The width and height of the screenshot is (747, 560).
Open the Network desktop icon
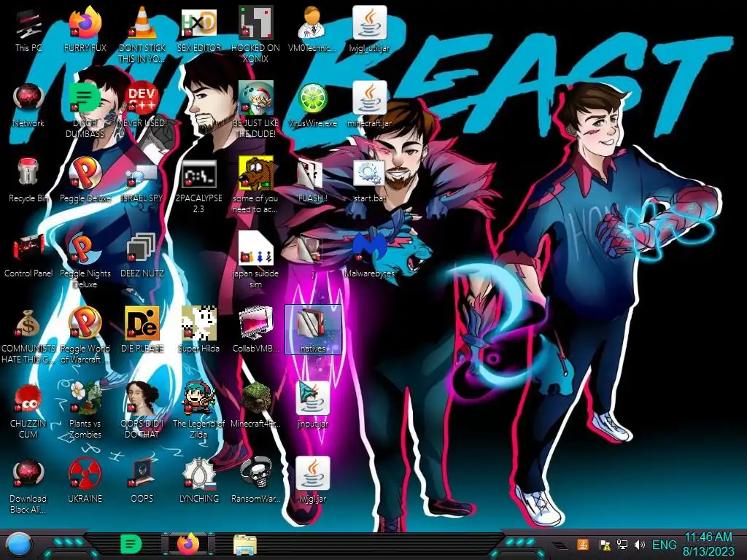[28, 105]
